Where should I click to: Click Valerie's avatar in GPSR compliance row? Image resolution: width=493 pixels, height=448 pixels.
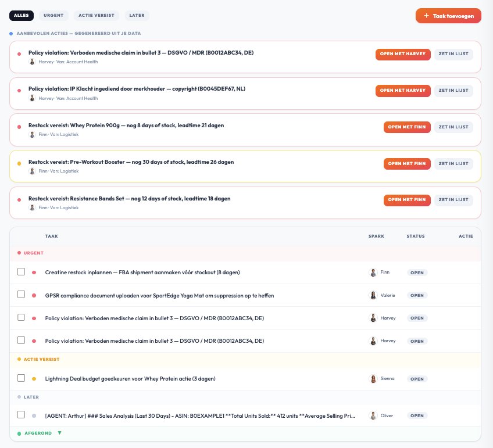point(373,295)
